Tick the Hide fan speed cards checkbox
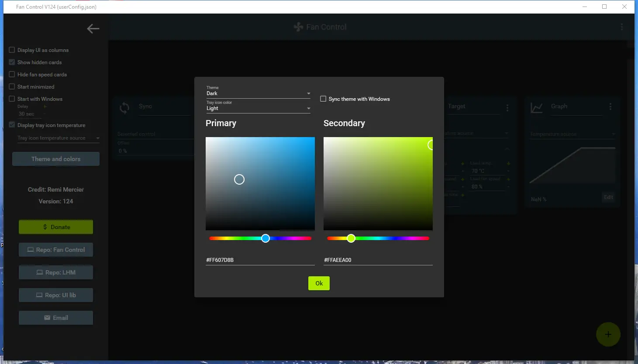 click(x=12, y=74)
